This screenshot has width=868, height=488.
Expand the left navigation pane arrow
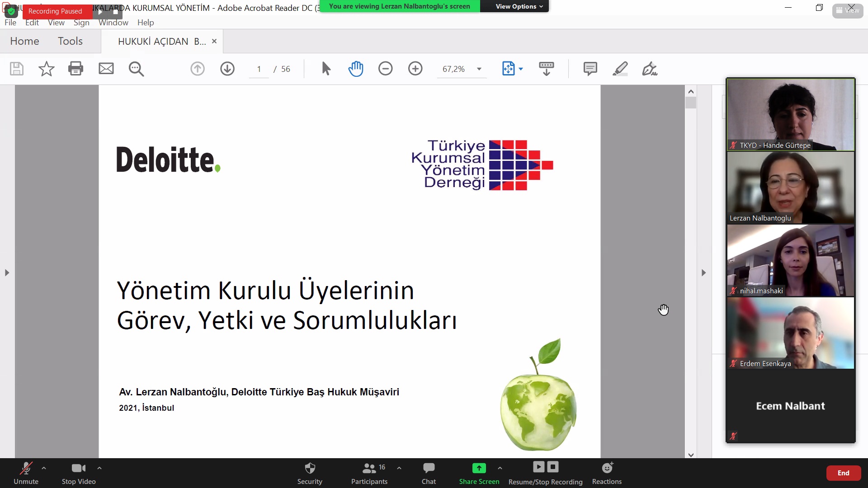(x=7, y=272)
